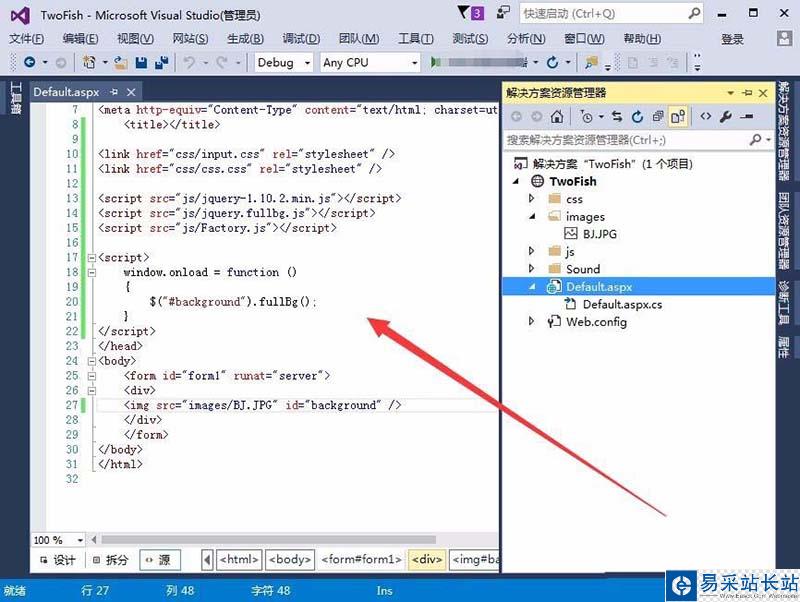Open the 文件(F) menu
The image size is (800, 602).
point(27,39)
